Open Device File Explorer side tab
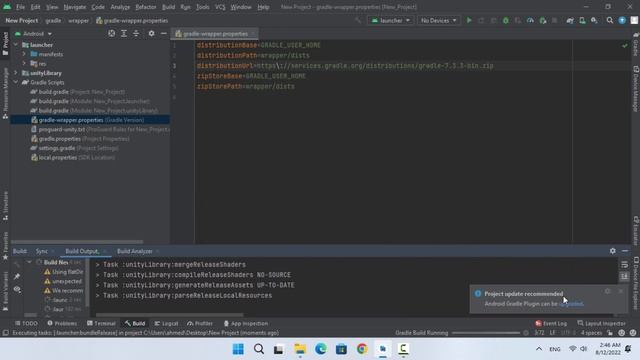Image resolution: width=640 pixels, height=360 pixels. (636, 283)
